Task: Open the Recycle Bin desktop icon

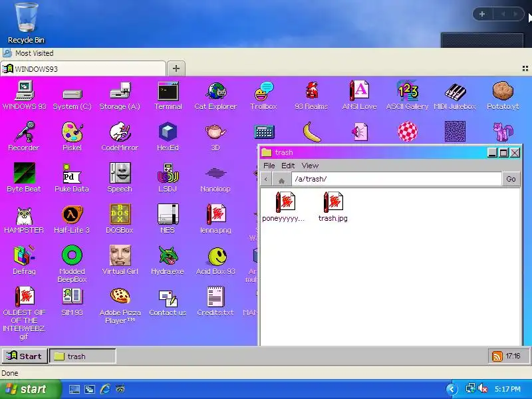Action: (26, 24)
